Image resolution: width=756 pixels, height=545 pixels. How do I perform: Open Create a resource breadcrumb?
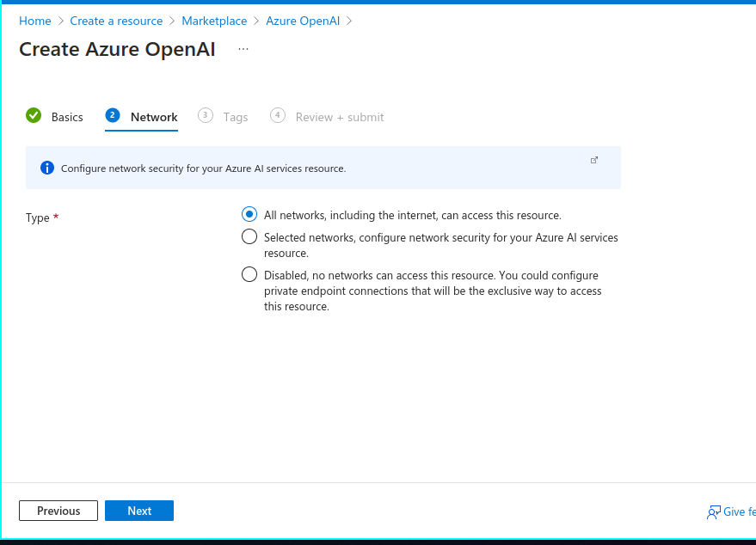click(116, 21)
